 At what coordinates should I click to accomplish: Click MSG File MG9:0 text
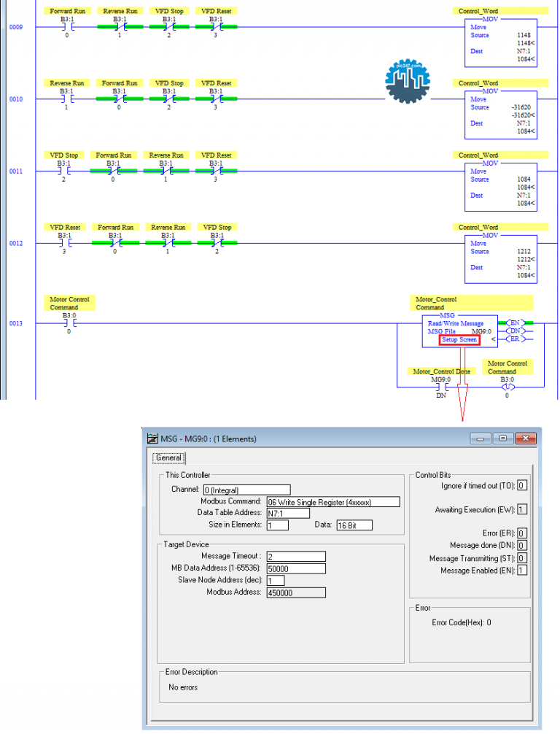click(459, 331)
